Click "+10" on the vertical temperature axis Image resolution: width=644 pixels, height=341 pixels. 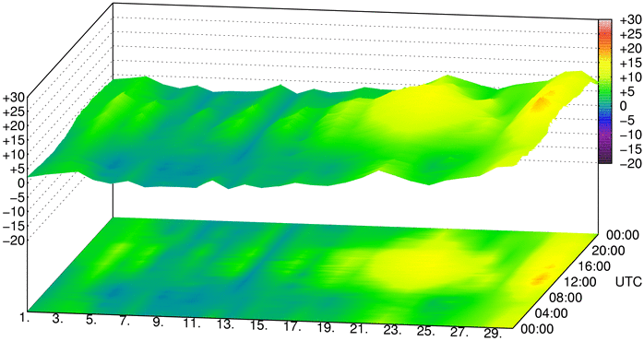15,155
